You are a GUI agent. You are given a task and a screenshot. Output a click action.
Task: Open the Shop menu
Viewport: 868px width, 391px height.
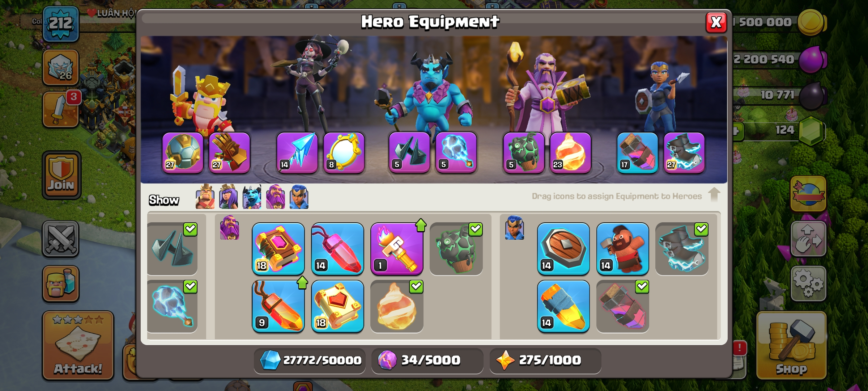tap(791, 345)
